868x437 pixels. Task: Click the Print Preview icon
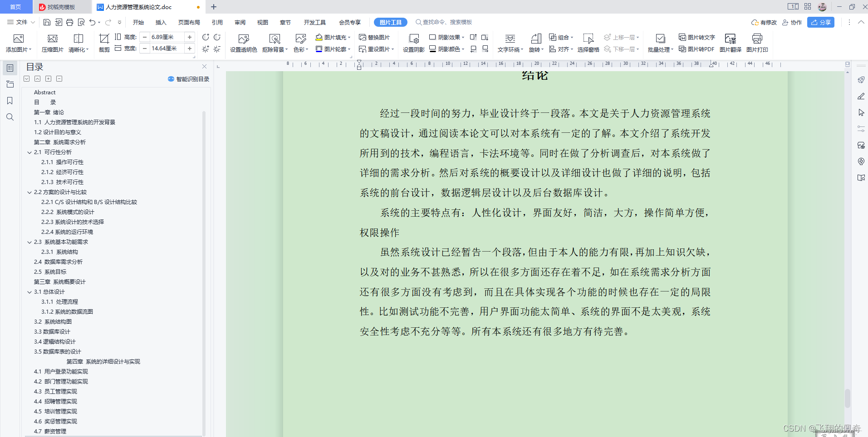[x=81, y=22]
